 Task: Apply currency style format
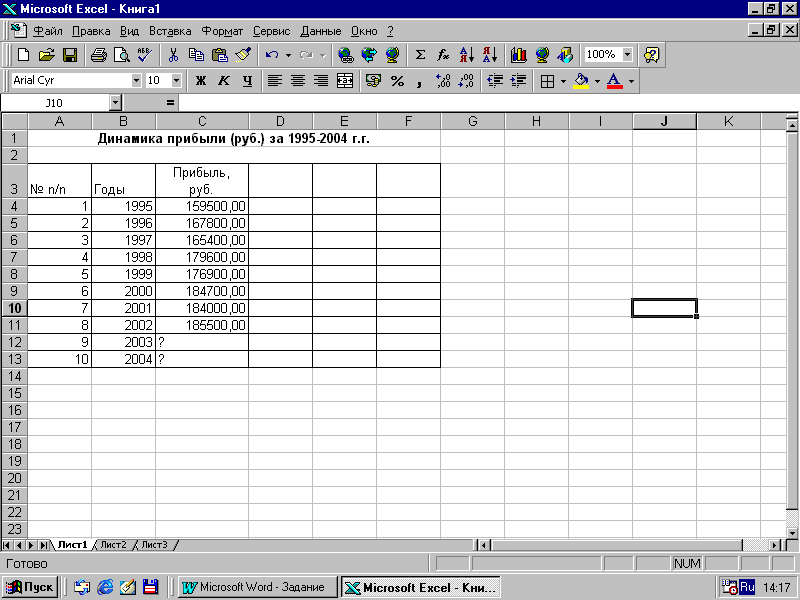click(x=373, y=81)
